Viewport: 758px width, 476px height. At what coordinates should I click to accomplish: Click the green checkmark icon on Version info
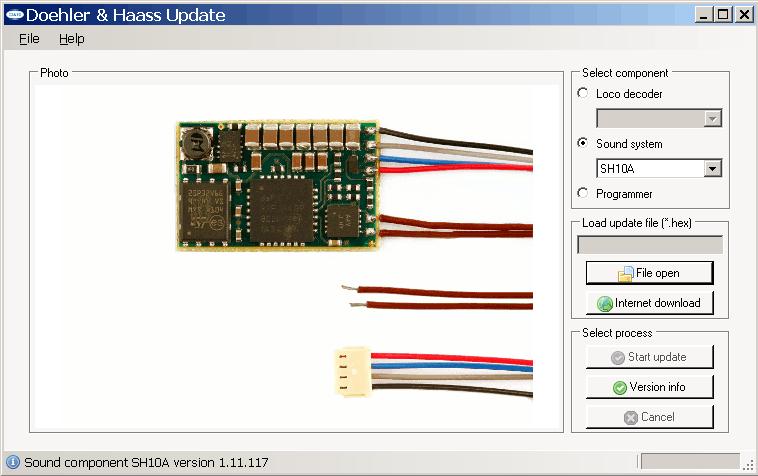tap(619, 388)
